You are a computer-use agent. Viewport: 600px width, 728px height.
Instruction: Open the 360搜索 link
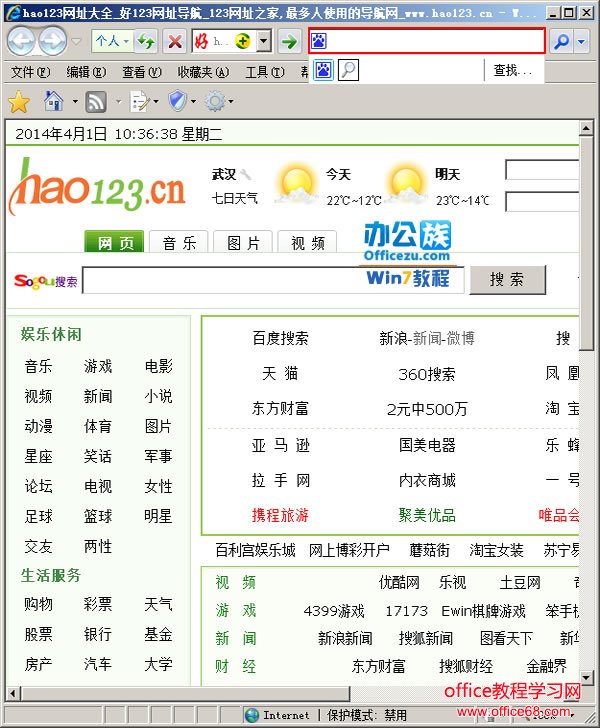(x=427, y=374)
